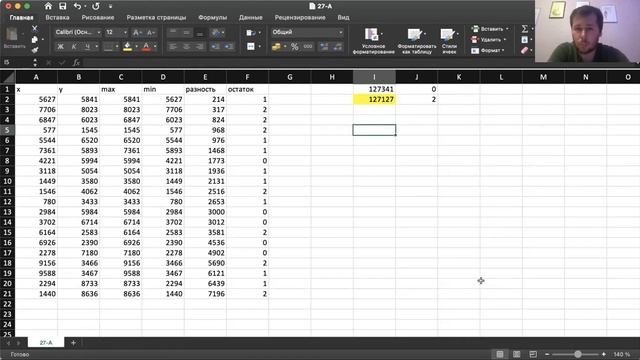Screen dimensions: 640x360
Task: Click the zoom in plus button
Action: click(x=604, y=354)
